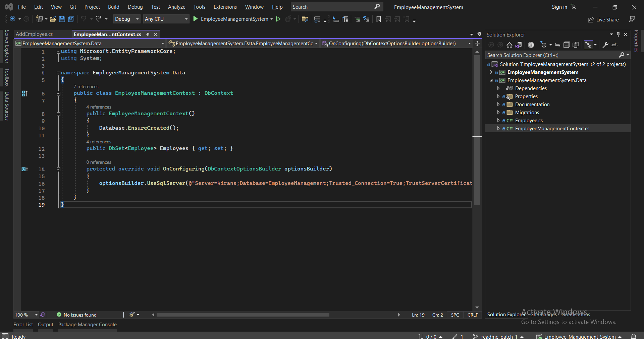Image resolution: width=644 pixels, height=339 pixels.
Task: Collapse the class outlining at line 6
Action: (58, 94)
